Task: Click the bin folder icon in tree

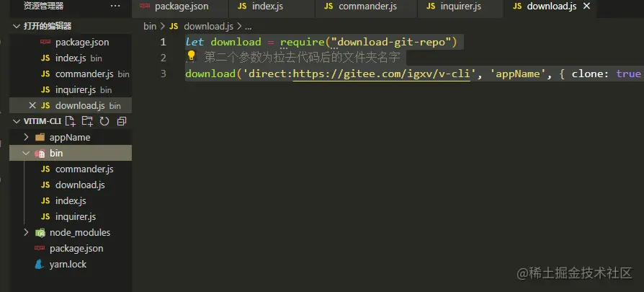Action: point(40,154)
